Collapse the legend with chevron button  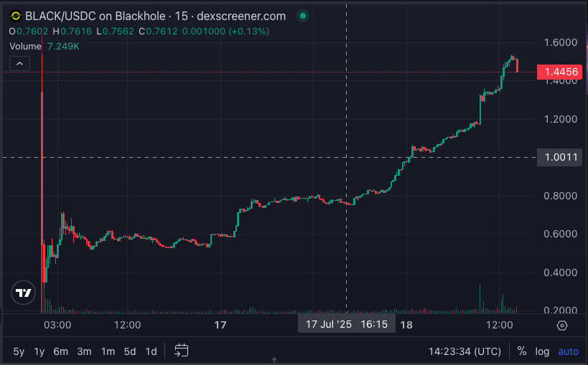click(19, 64)
